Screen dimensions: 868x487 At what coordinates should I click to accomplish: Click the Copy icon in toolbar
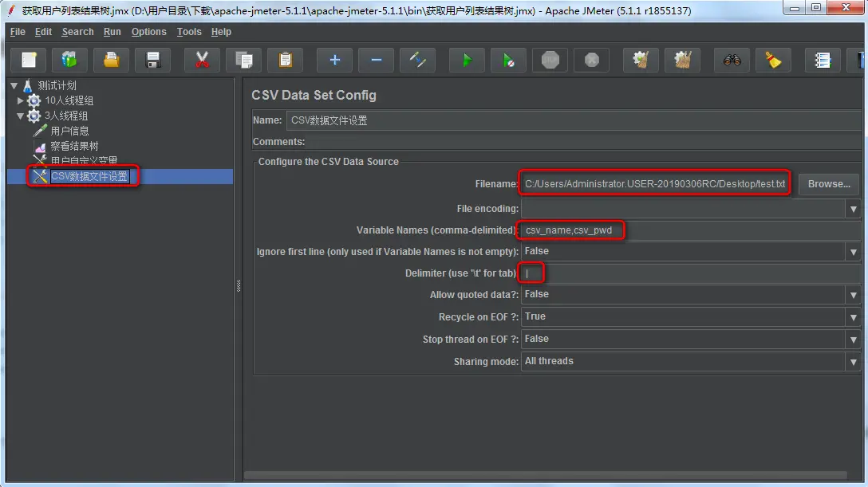(x=243, y=60)
